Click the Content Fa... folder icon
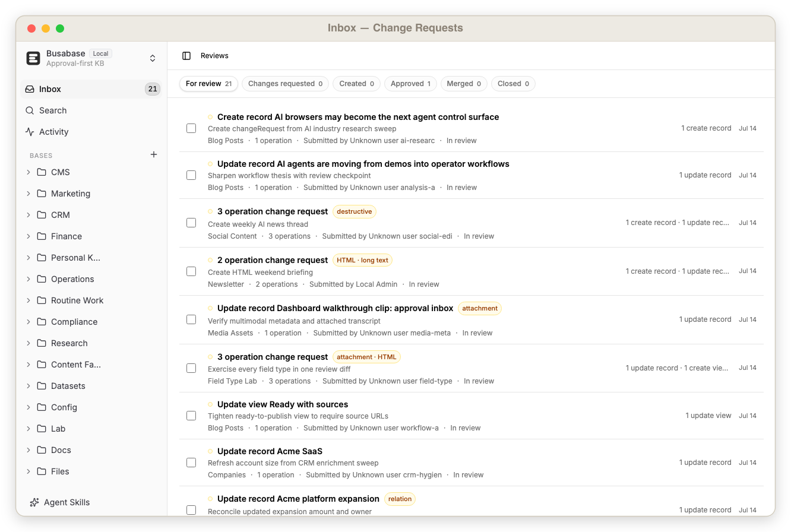791x532 pixels. [x=42, y=365]
